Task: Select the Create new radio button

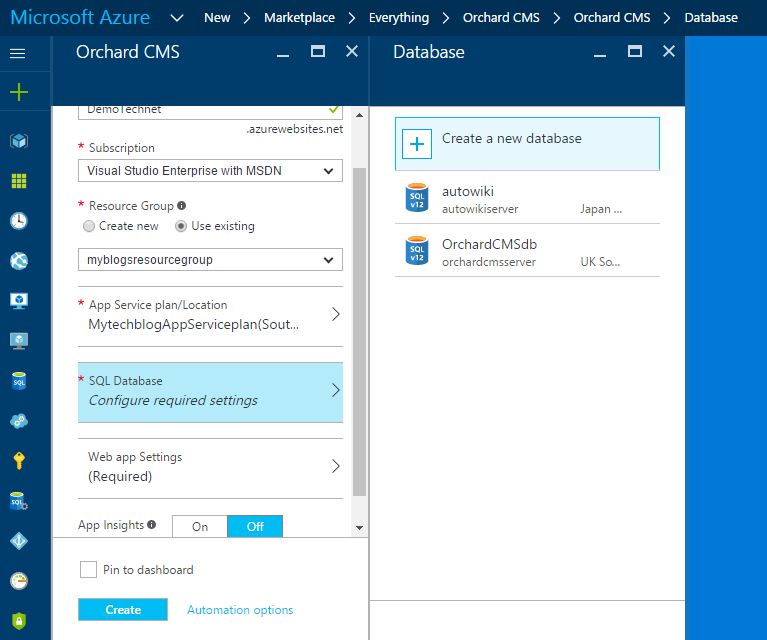Action: [89, 226]
